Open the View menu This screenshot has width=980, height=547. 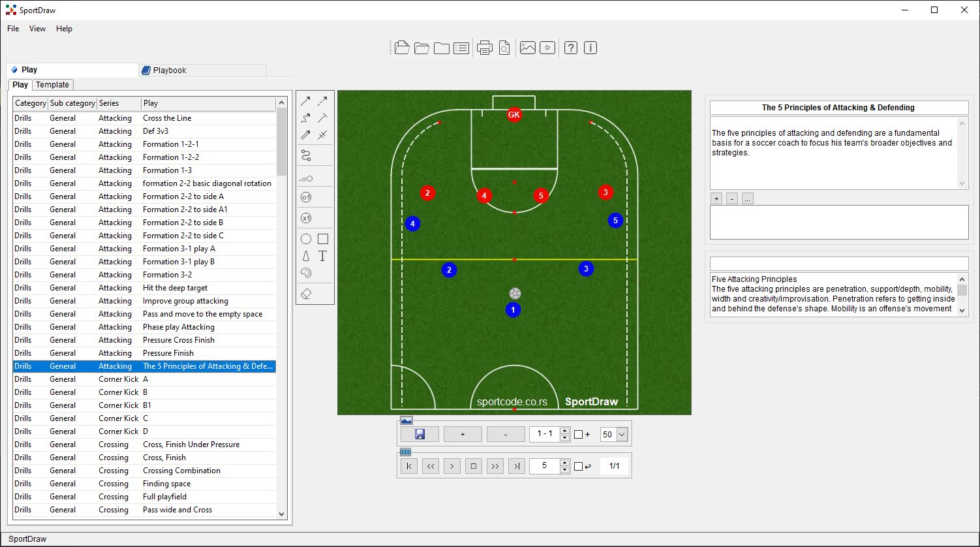38,29
